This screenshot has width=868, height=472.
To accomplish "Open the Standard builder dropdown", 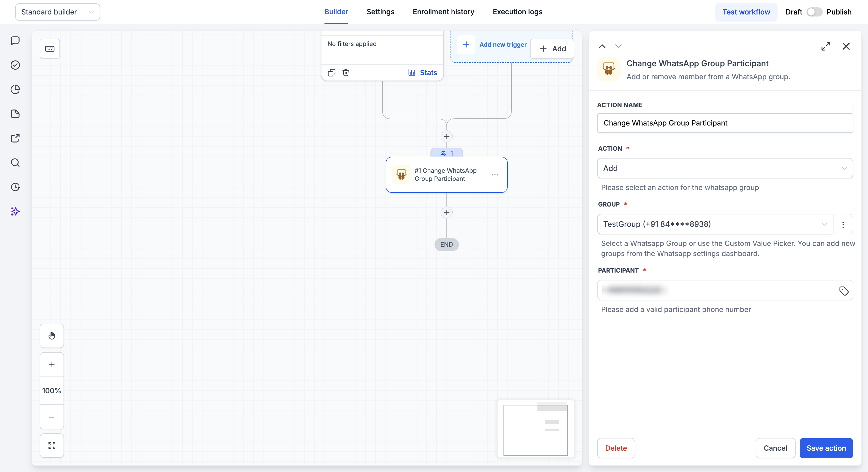I will click(x=58, y=12).
